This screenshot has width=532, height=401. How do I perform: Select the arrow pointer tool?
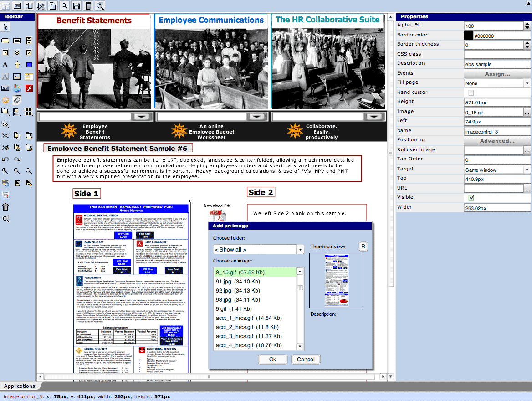[5, 27]
